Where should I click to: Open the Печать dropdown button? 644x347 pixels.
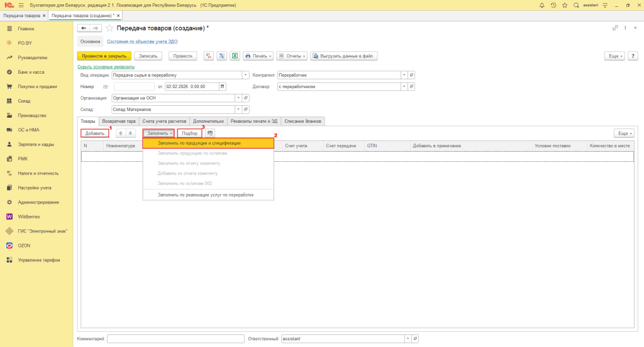[258, 55]
